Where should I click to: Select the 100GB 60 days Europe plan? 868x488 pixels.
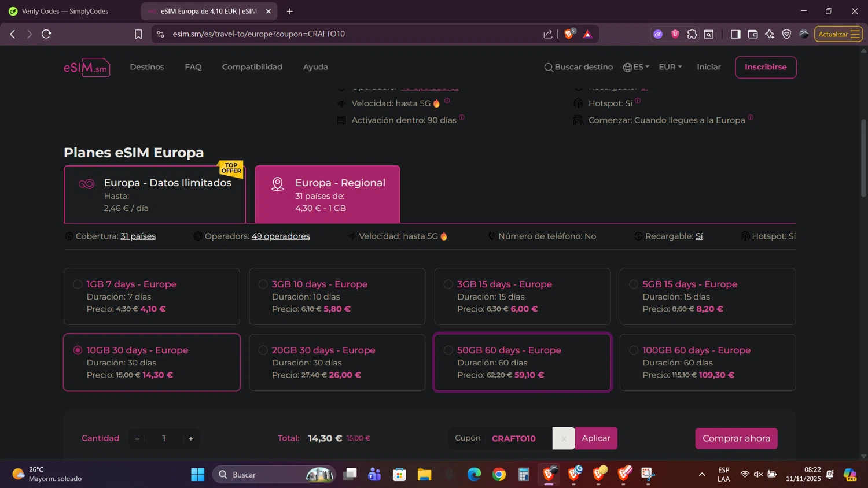pos(708,363)
